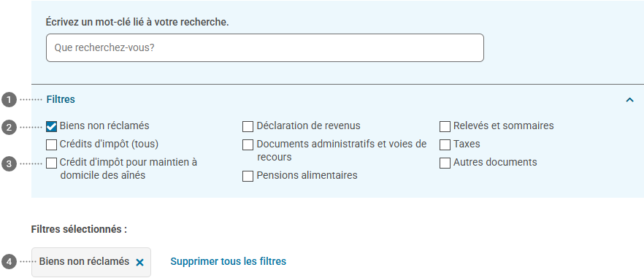This screenshot has height=278, width=644.
Task: Click Supprimer tous les filtres link
Action: point(229,261)
